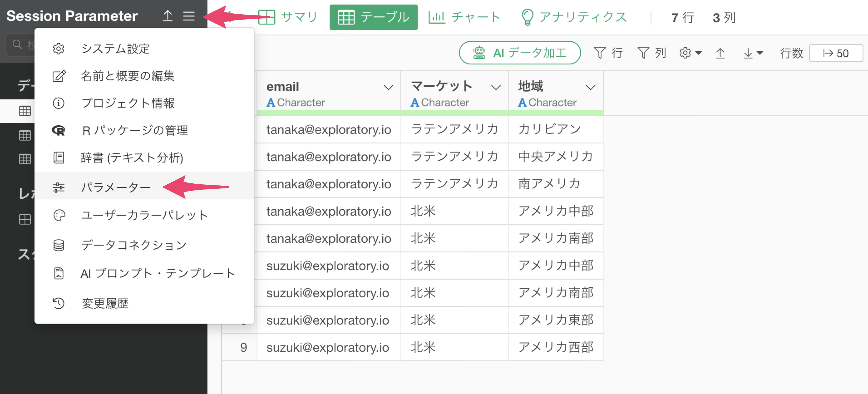868x394 pixels.
Task: Open the table settings gear dropdown
Action: (690, 53)
